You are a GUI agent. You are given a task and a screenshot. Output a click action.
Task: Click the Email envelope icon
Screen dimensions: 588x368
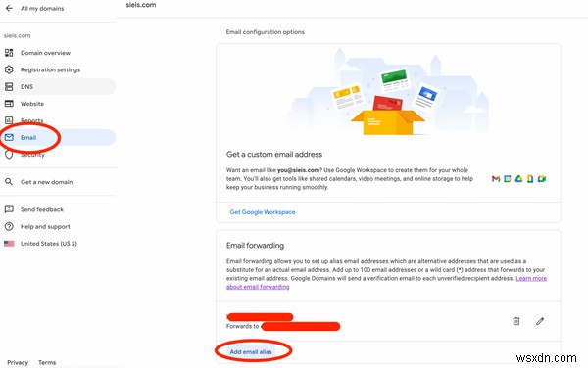pos(9,137)
